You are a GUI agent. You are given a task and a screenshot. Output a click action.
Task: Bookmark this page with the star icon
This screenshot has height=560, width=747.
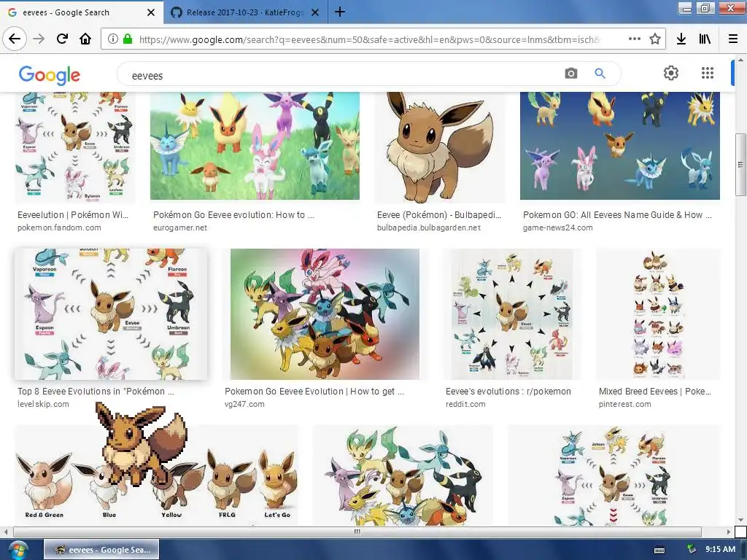click(x=655, y=39)
